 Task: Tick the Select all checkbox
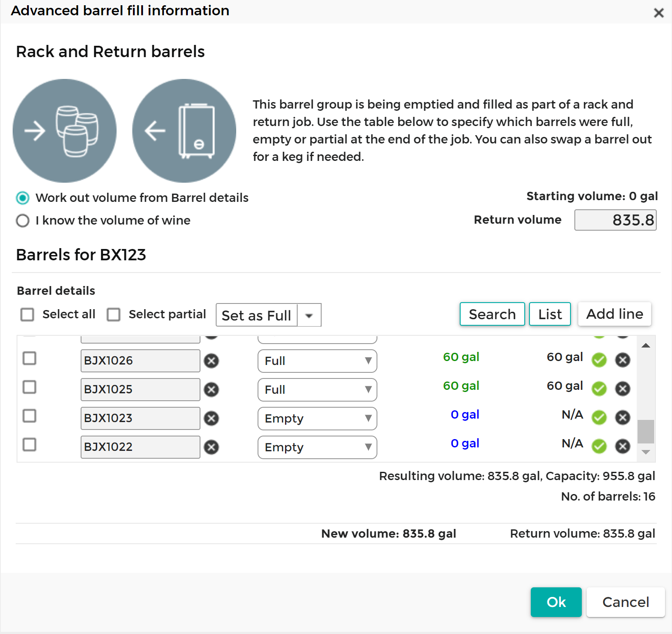(x=27, y=315)
